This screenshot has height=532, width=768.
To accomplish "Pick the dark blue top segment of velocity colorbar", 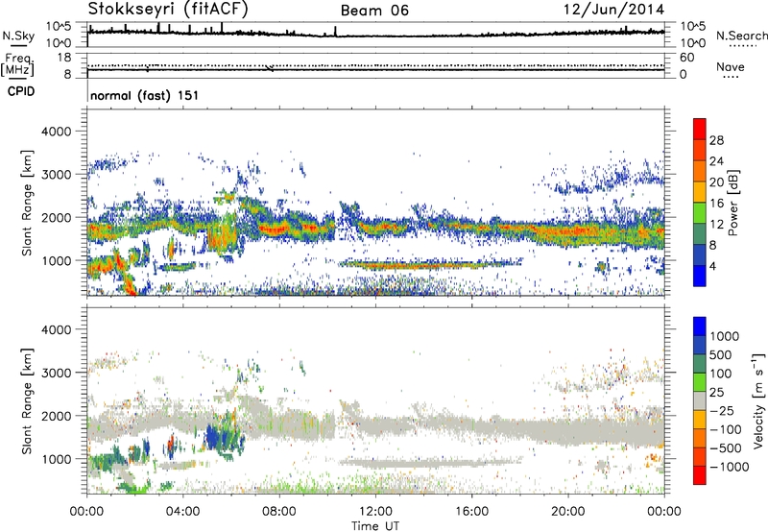I will tap(700, 326).
